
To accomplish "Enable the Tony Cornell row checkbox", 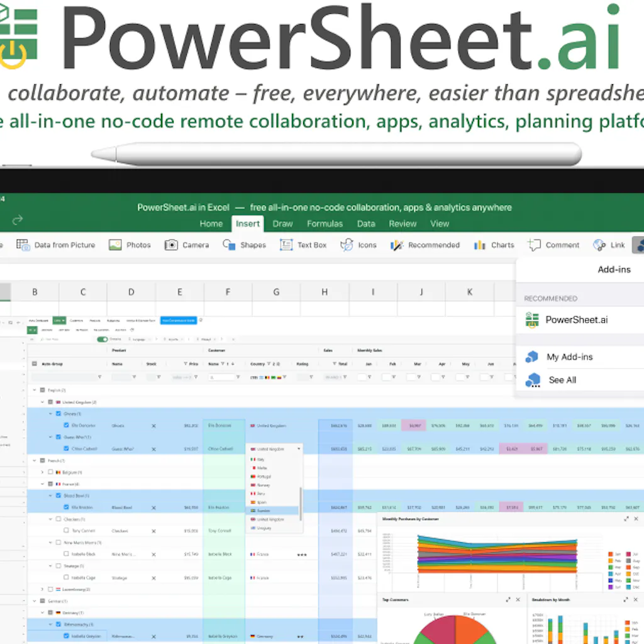I will 65,531.
